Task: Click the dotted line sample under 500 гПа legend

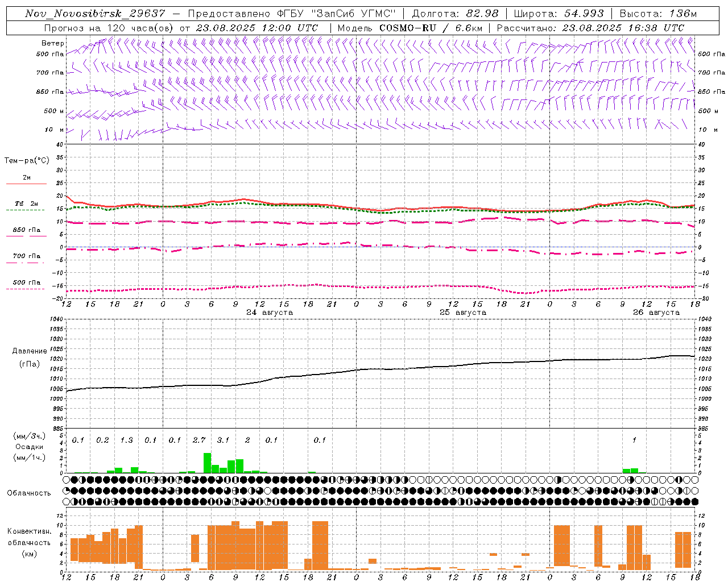Action: coord(25,289)
